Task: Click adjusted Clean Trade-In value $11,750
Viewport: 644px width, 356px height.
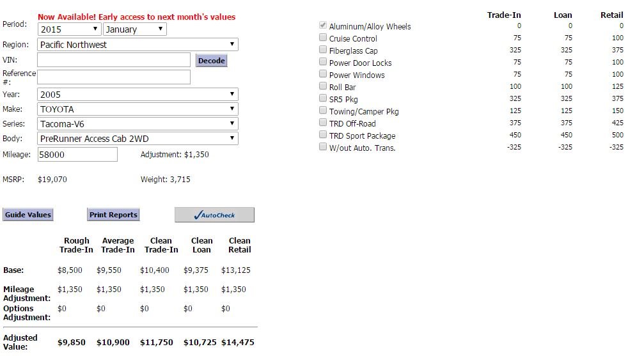Action: pyautogui.click(x=157, y=343)
